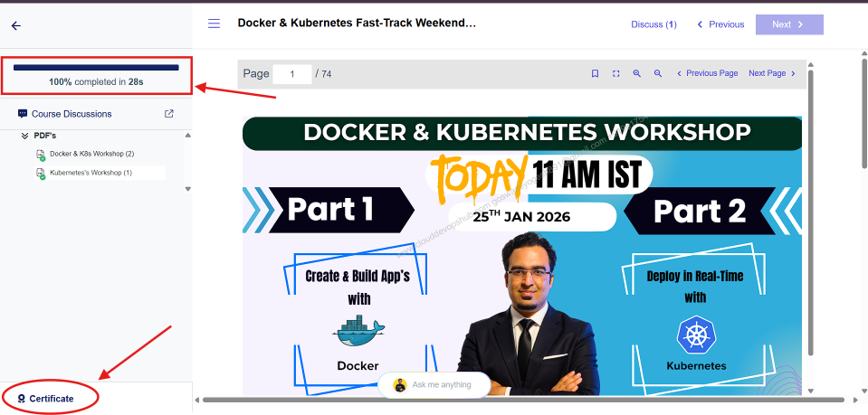Click the '/ 74' page count text
Image resolution: width=868 pixels, height=415 pixels.
(323, 74)
